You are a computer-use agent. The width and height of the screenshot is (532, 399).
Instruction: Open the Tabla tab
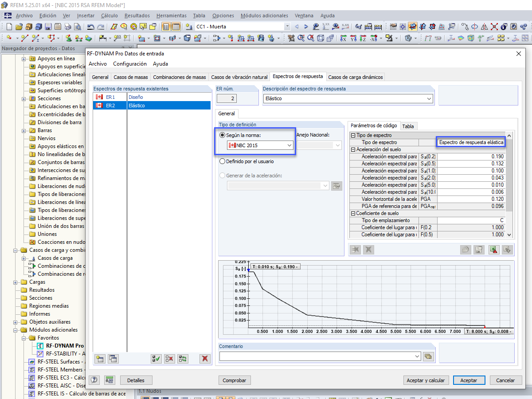[x=408, y=126]
